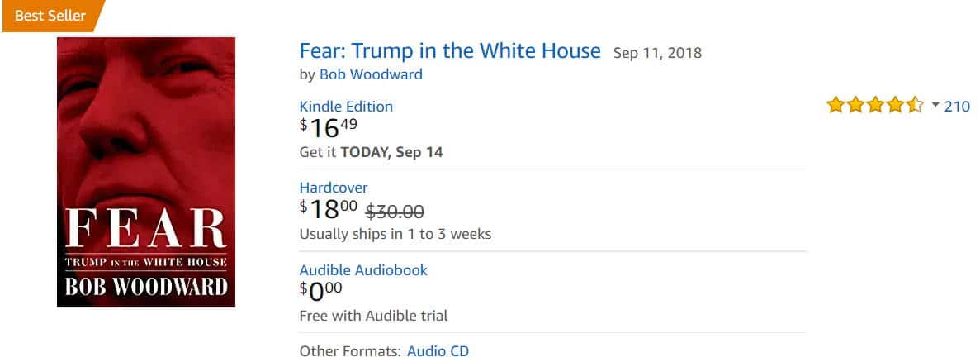View the 210 customer reviews
This screenshot has width=980, height=362.
pyautogui.click(x=957, y=106)
